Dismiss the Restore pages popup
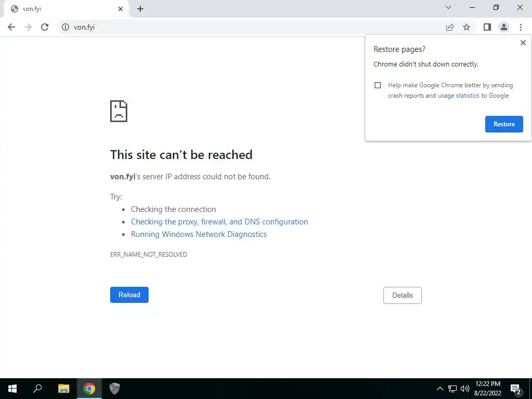This screenshot has width=532, height=399. [x=523, y=43]
